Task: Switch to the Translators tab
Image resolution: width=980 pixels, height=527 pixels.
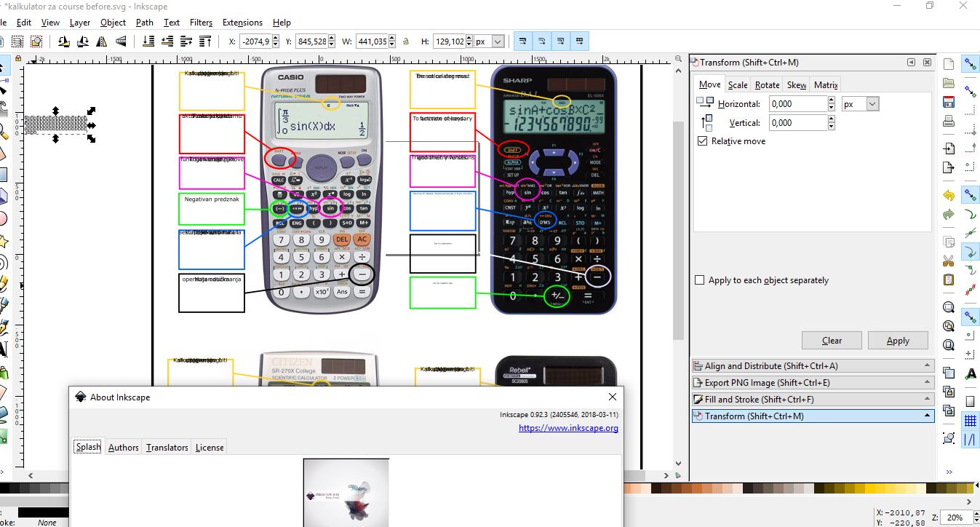Action: point(167,448)
